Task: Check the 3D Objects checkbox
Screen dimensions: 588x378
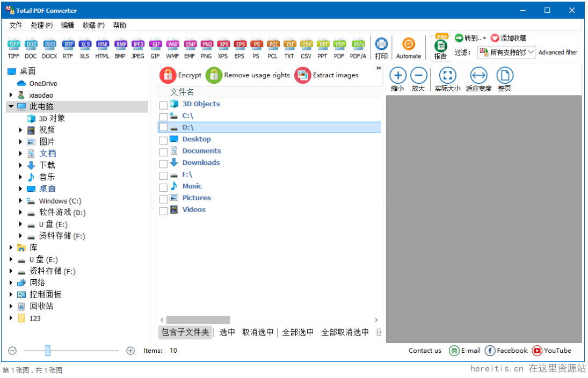Action: (163, 105)
